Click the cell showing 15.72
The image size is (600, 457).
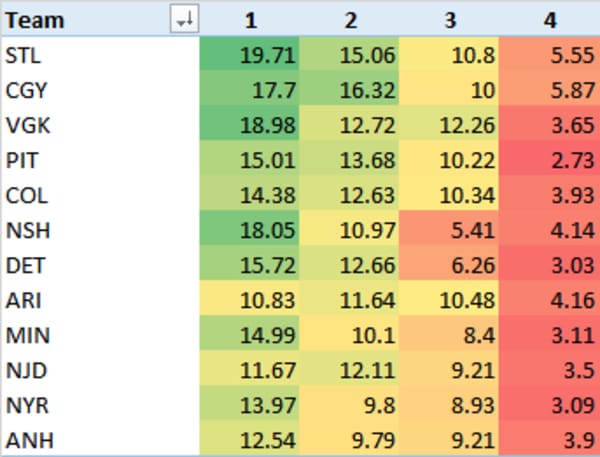[249, 264]
